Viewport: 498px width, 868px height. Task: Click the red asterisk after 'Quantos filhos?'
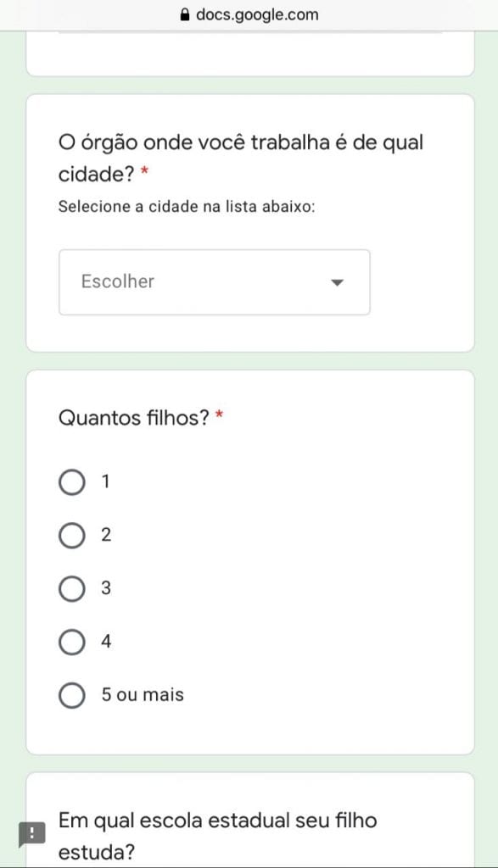(x=220, y=414)
